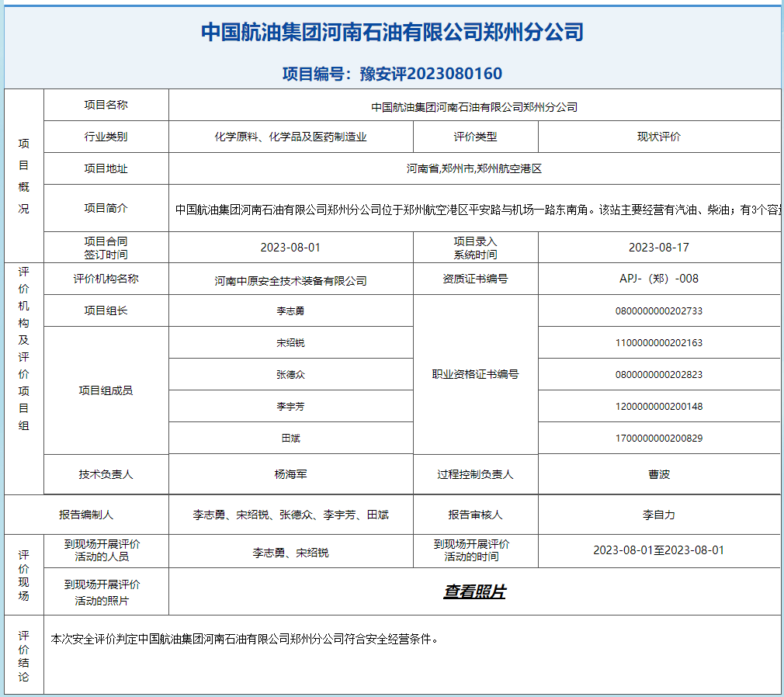Screen dimensions: 784x697
Task: Click the 评价结论 conclusion text
Action: (x=245, y=640)
